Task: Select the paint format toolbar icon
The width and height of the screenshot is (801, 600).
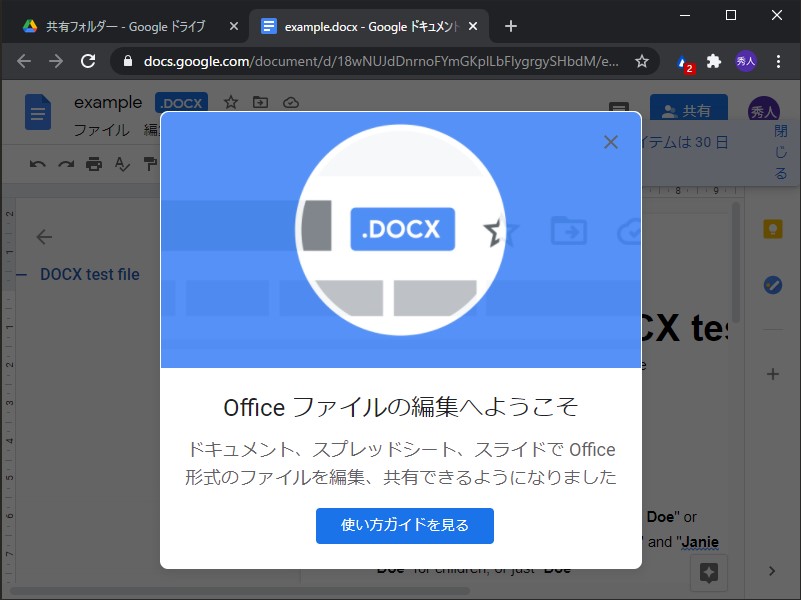Action: pos(150,164)
